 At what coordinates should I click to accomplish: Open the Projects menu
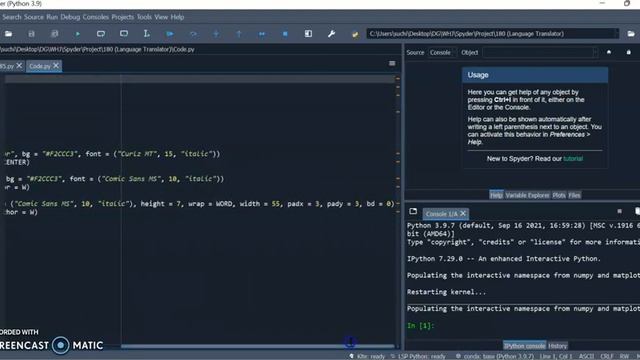[122, 17]
